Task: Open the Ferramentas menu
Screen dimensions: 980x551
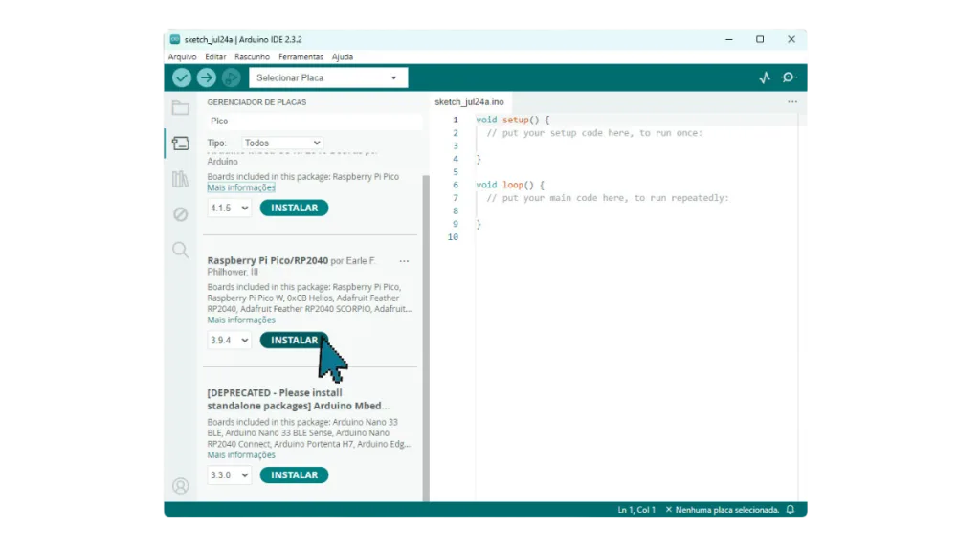Action: pyautogui.click(x=301, y=56)
